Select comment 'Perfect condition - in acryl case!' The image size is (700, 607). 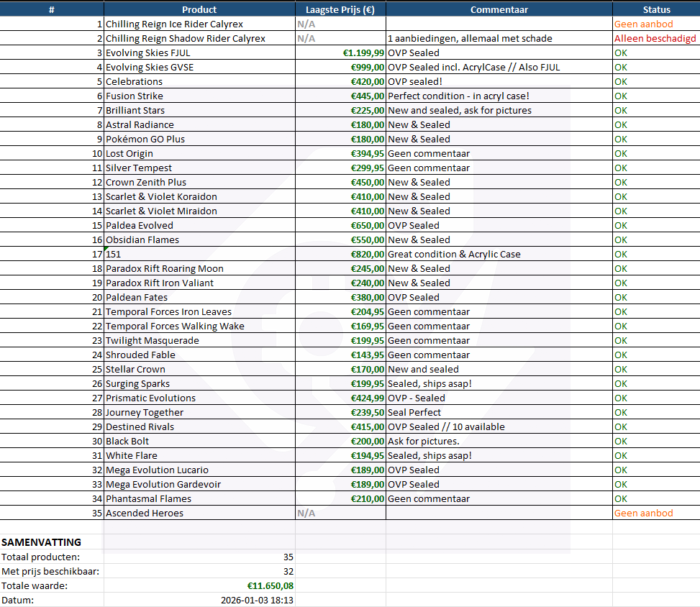pos(499,96)
